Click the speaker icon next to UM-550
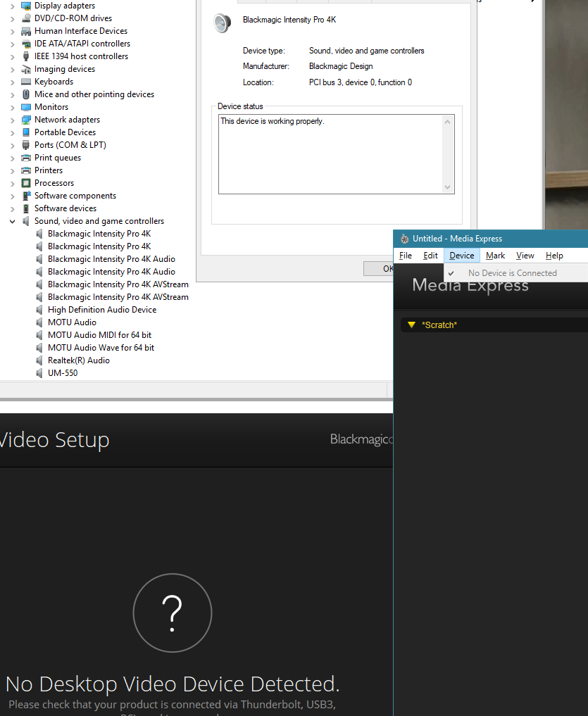 tap(39, 373)
